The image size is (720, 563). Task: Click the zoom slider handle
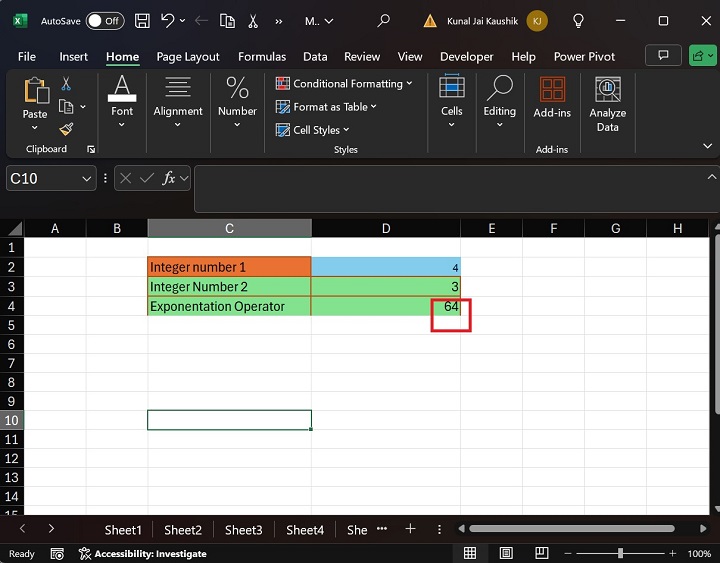(x=621, y=553)
